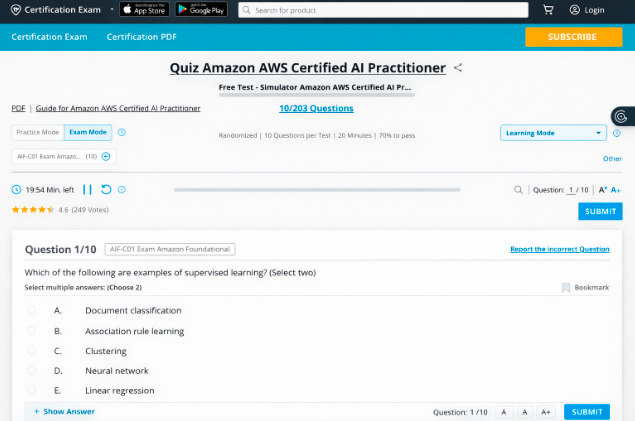Click the 10/203 Questions link

[316, 108]
